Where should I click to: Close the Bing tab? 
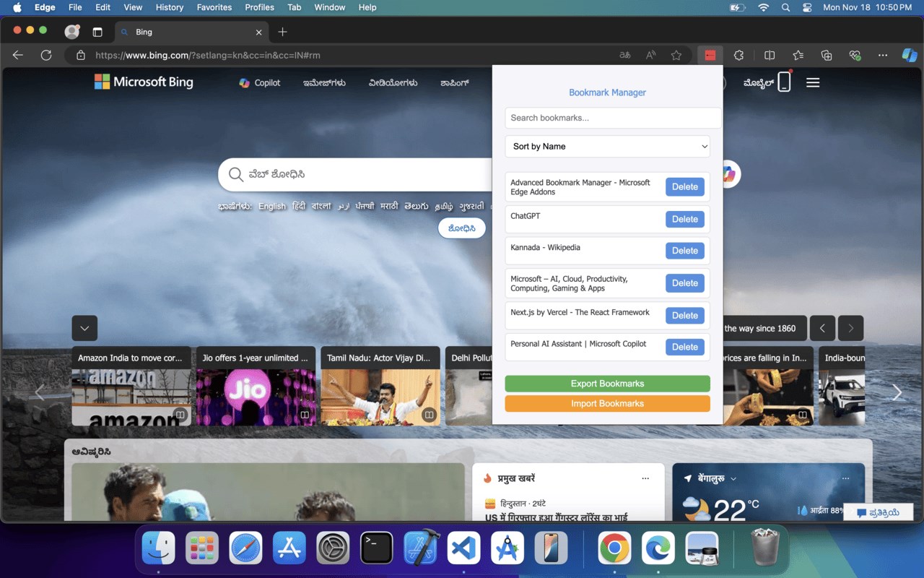point(259,32)
